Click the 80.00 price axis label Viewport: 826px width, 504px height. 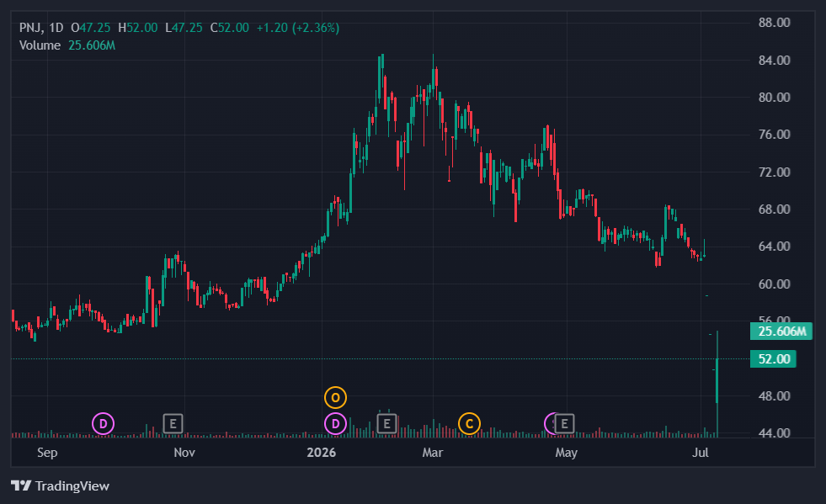pos(775,98)
